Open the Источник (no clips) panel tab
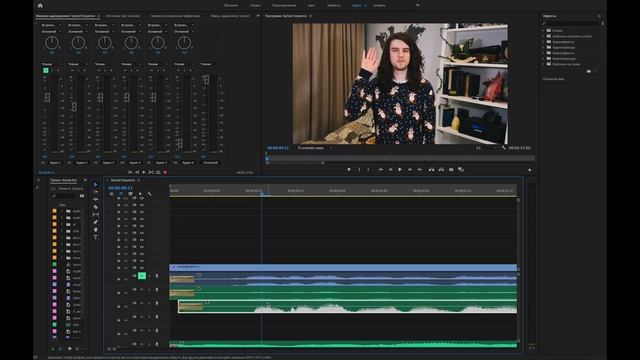The image size is (640, 360). 123,16
